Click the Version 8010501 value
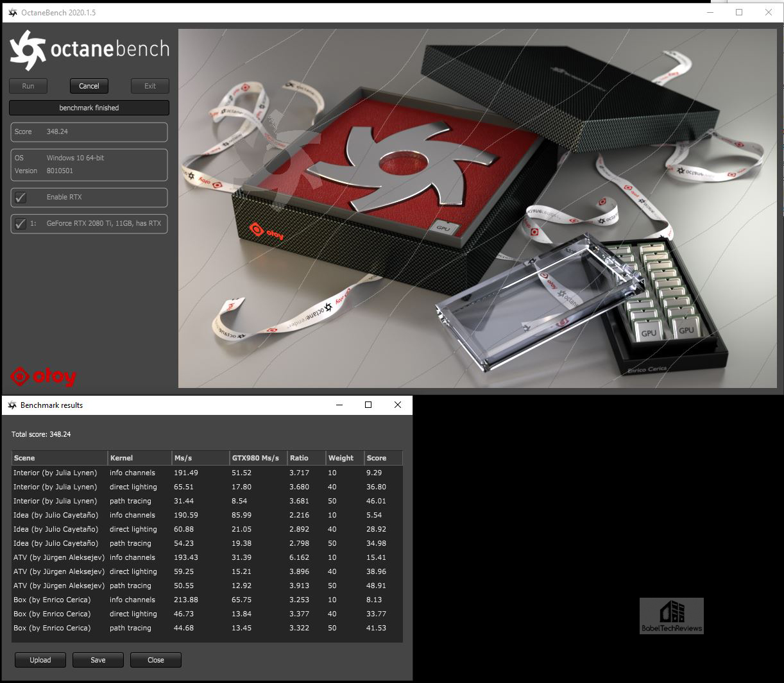784x683 pixels. point(60,171)
